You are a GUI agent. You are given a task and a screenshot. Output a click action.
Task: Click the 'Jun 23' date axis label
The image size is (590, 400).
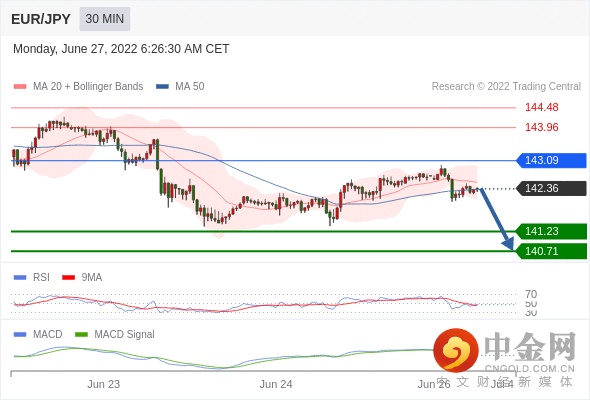(103, 384)
